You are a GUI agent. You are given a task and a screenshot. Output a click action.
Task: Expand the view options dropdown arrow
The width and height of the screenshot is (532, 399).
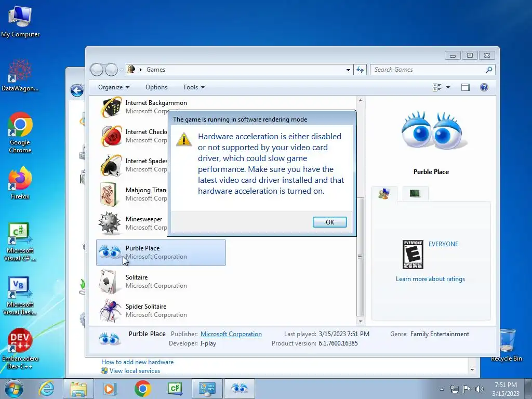point(448,87)
